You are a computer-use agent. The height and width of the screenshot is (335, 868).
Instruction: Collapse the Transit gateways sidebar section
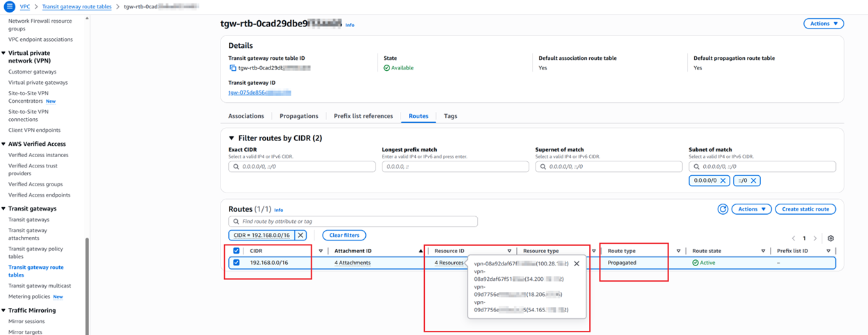click(x=3, y=209)
